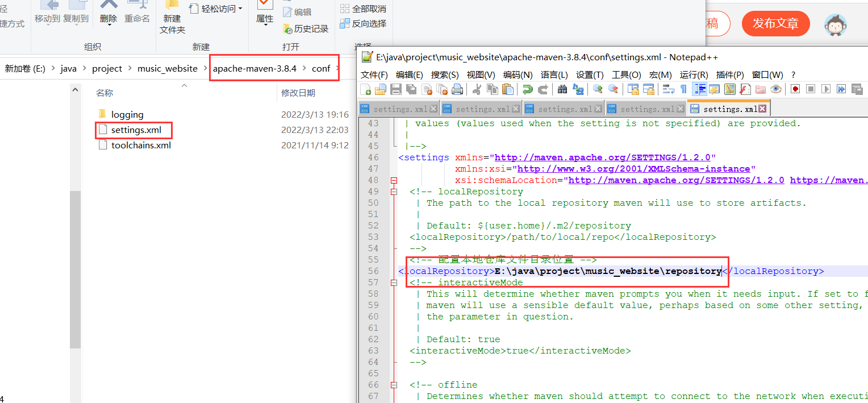868x403 pixels.
Task: Click the Stop macro recording icon
Action: [x=811, y=89]
